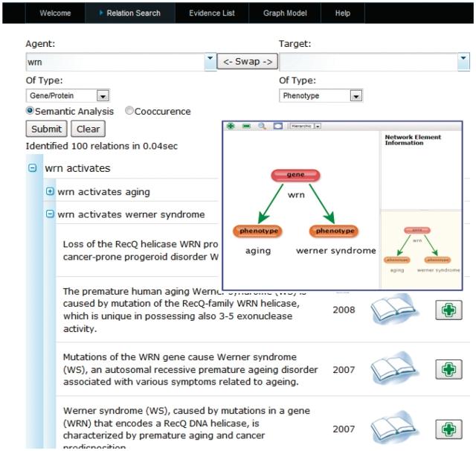This screenshot has width=476, height=451.
Task: Add the last 2007 evidence with the green plus
Action: [448, 429]
